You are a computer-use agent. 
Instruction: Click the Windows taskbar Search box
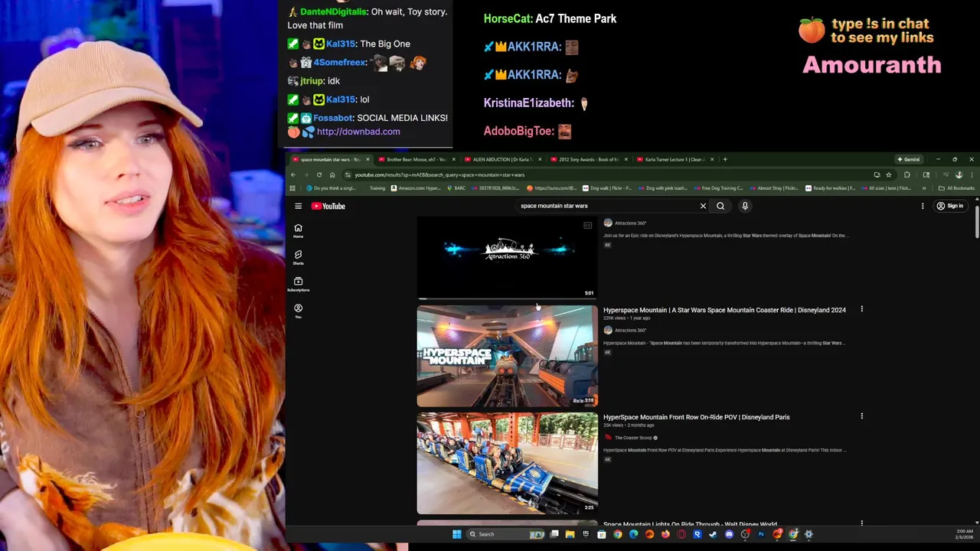[505, 534]
